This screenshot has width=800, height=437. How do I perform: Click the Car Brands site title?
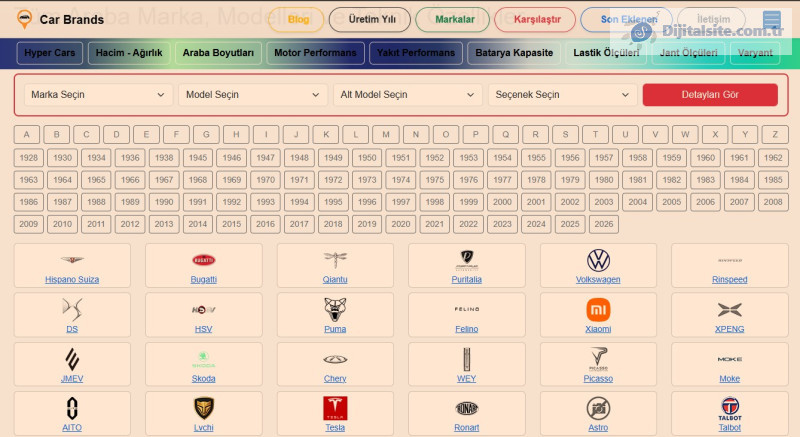(72, 19)
